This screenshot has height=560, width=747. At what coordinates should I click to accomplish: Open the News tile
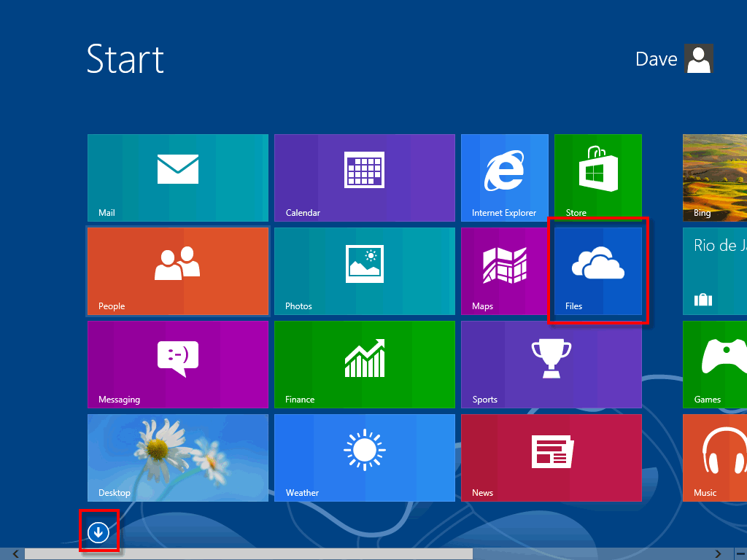(x=551, y=458)
